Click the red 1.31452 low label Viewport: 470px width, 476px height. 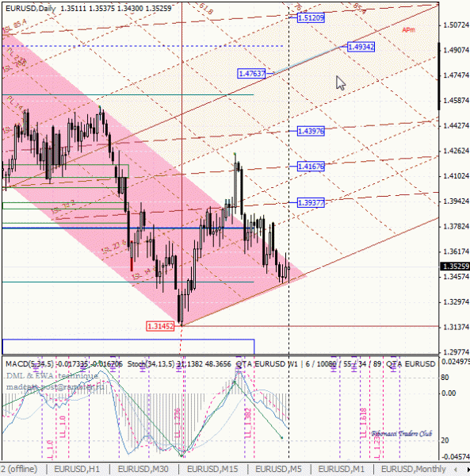(x=160, y=326)
